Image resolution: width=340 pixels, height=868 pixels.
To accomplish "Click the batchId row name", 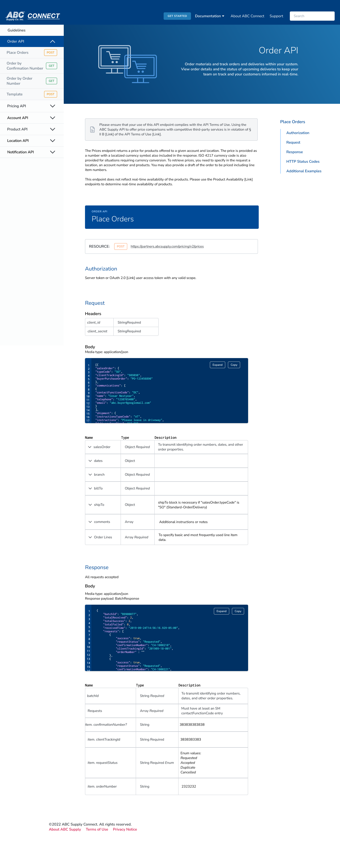I will tap(93, 695).
